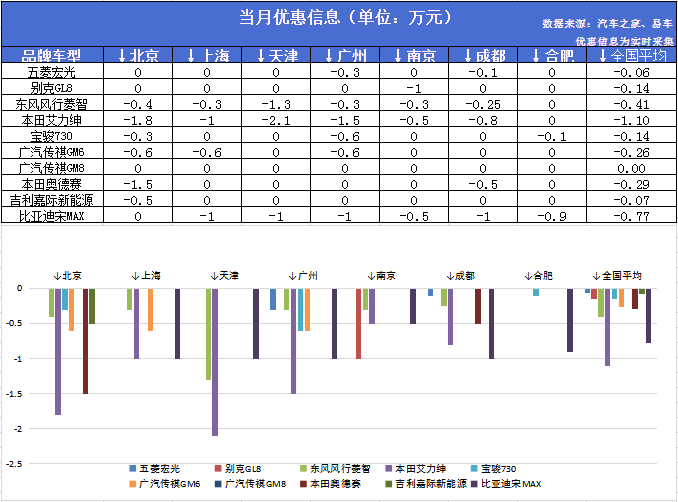Select the ↓南京 table header cell

pos(414,55)
